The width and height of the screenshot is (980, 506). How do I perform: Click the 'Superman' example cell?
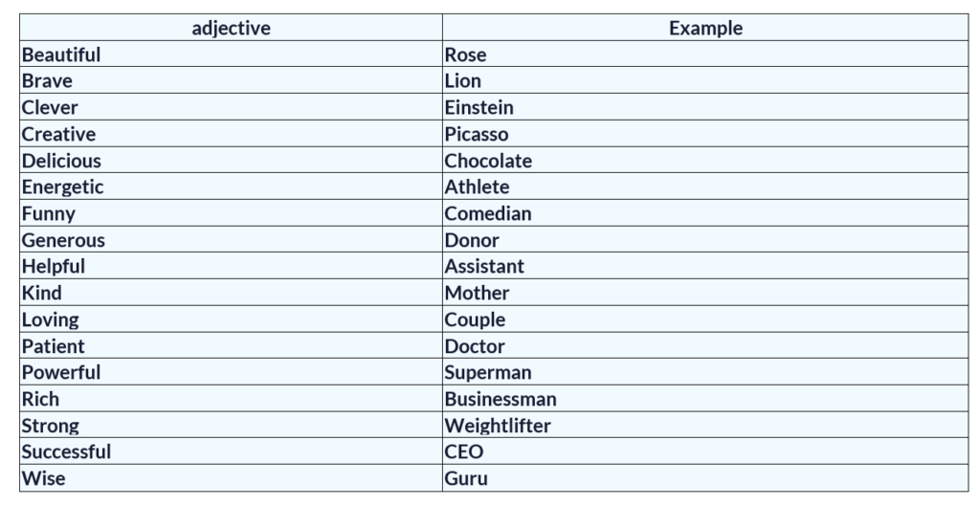click(488, 373)
